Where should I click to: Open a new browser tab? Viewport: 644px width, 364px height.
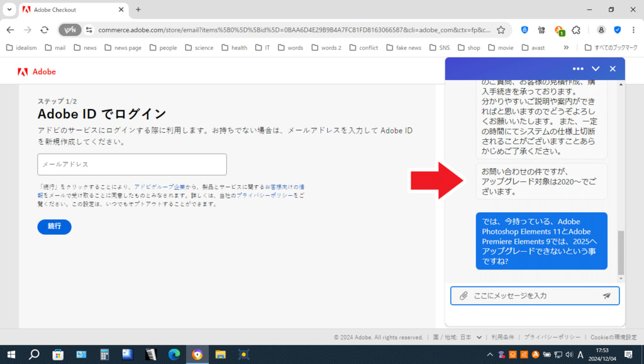click(x=138, y=9)
